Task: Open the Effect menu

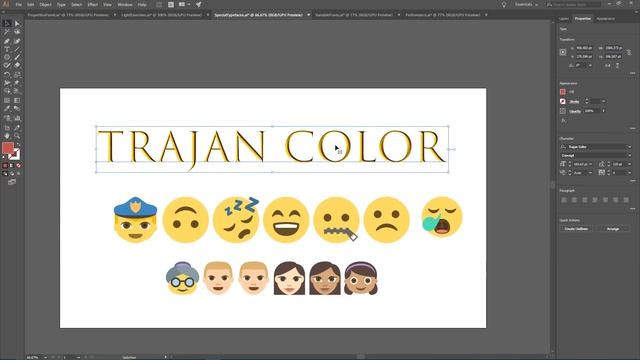Action: (93, 4)
